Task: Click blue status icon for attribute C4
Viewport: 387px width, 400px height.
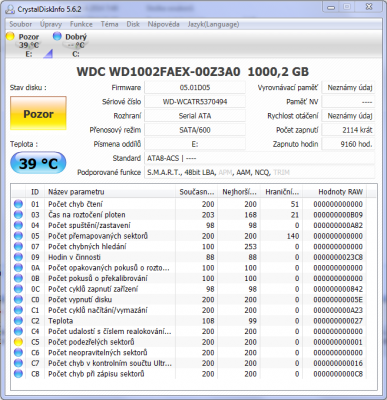Action: coord(18,331)
